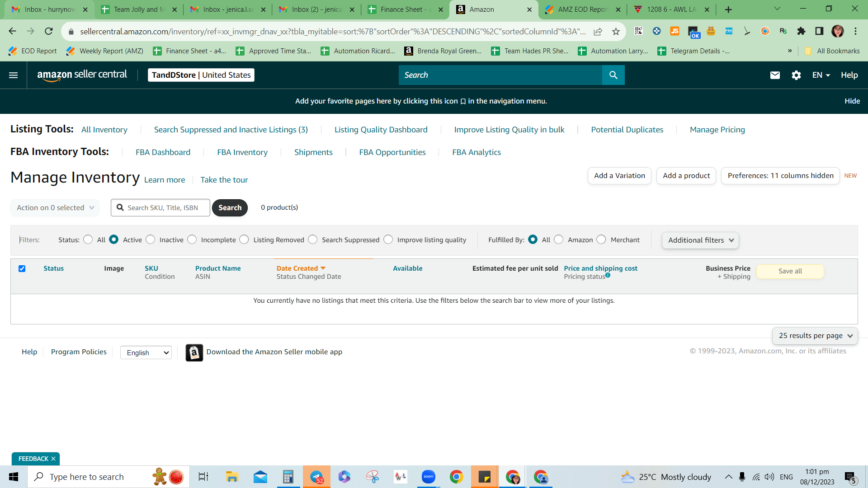Open the Amazon Seller mobile app icon
The image size is (868, 488).
coord(194,352)
